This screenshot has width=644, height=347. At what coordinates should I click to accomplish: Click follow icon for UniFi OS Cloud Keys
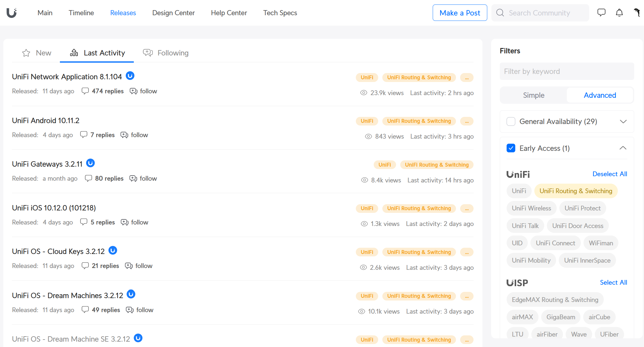pos(129,266)
